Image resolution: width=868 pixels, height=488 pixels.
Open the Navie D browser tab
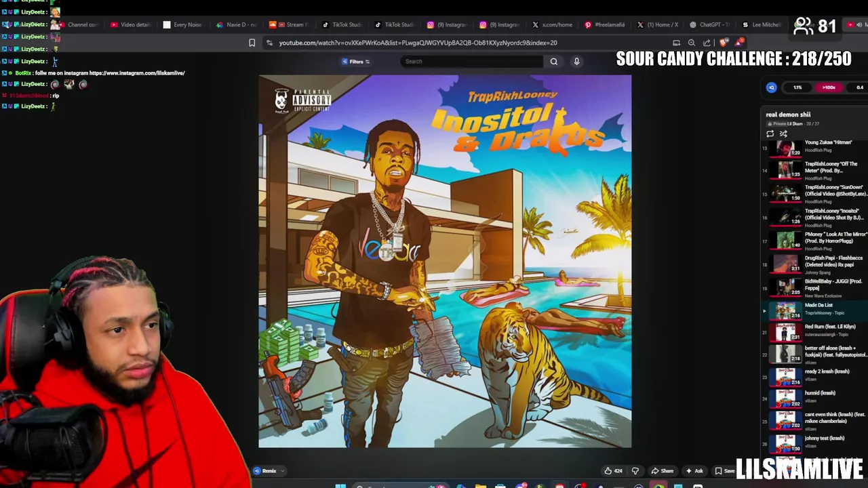(236, 24)
